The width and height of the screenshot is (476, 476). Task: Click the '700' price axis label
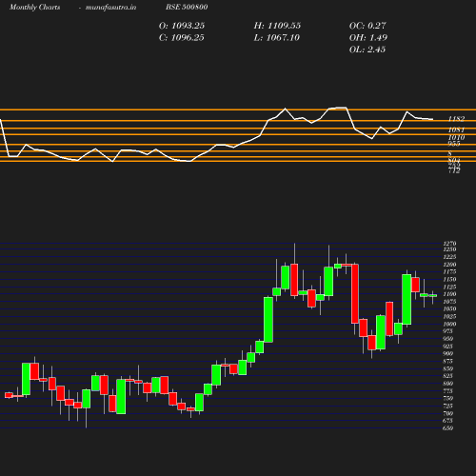point(448,414)
